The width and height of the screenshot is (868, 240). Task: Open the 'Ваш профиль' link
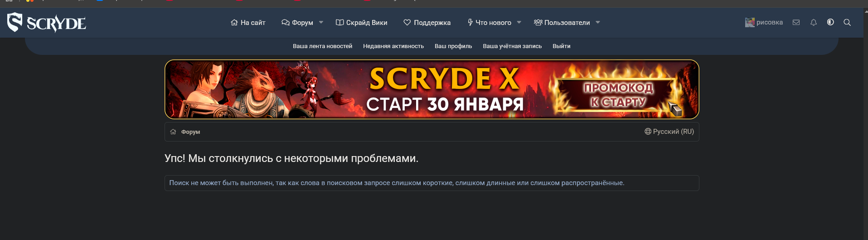point(453,46)
